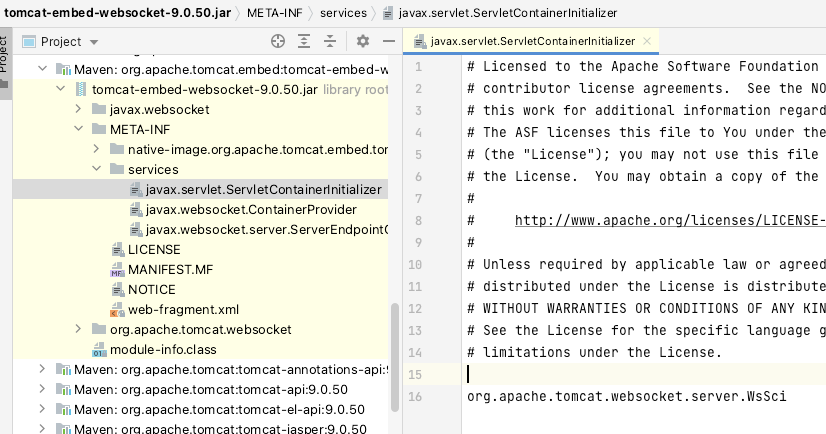Click the Collapse All icon in Project panel
This screenshot has height=434, width=826.
[x=332, y=41]
